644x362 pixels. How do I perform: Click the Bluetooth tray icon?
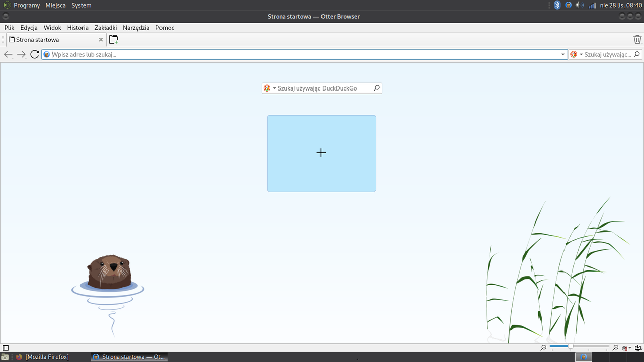[557, 5]
